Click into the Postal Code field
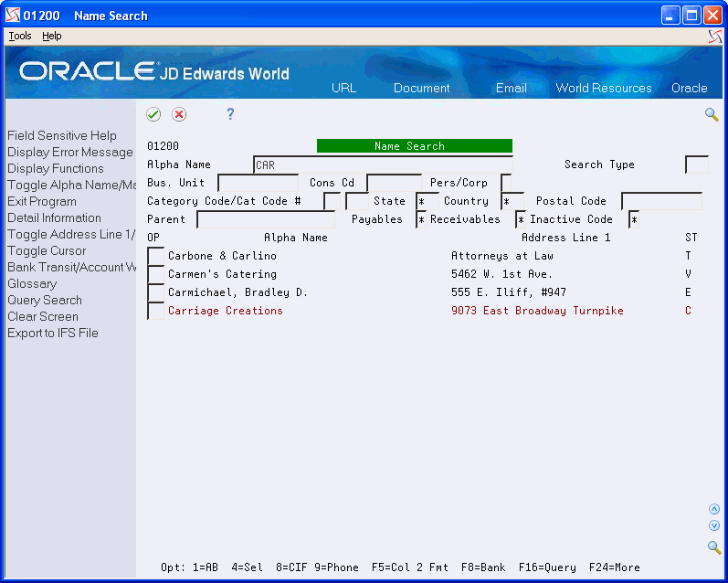 tap(661, 201)
